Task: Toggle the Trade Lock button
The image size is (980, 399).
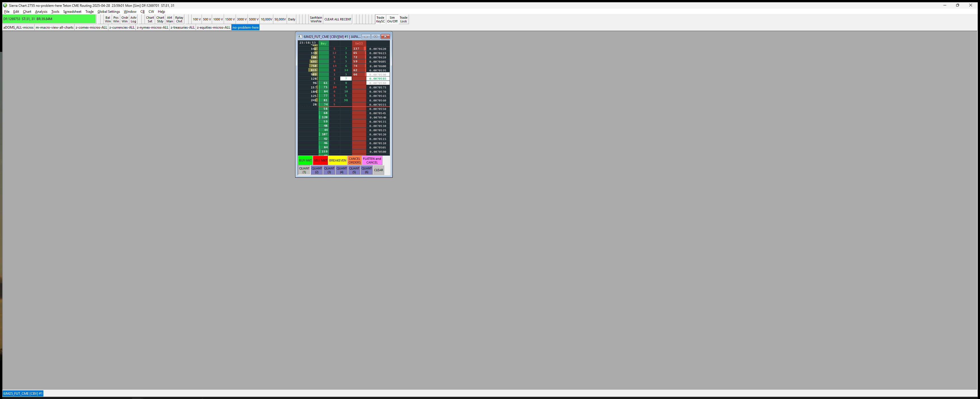Action: pos(404,19)
